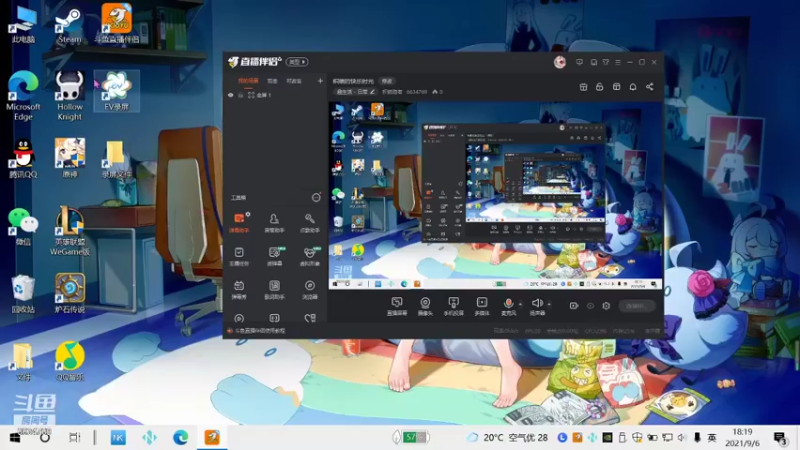Switch to the third scene tab
The width and height of the screenshot is (800, 450).
[x=294, y=81]
